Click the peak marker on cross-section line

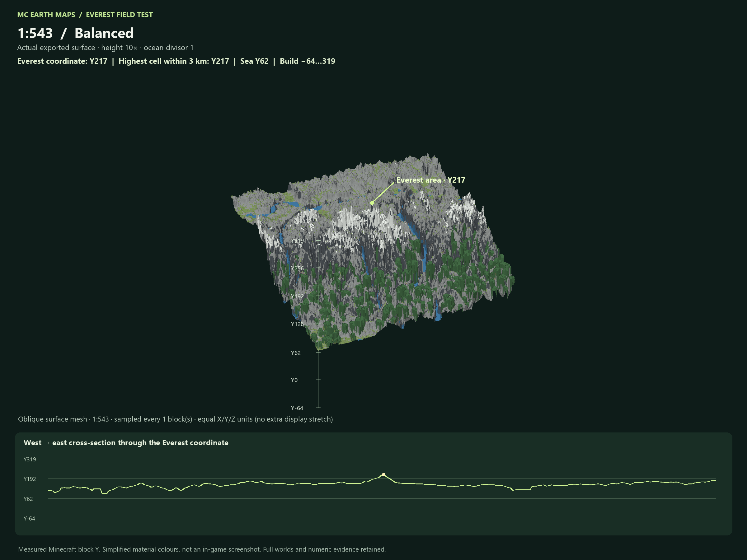[x=383, y=474]
